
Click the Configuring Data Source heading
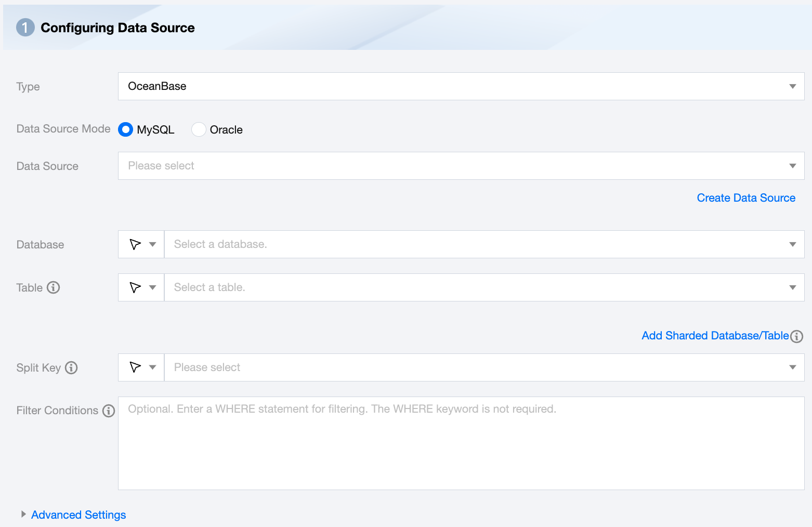coord(117,28)
